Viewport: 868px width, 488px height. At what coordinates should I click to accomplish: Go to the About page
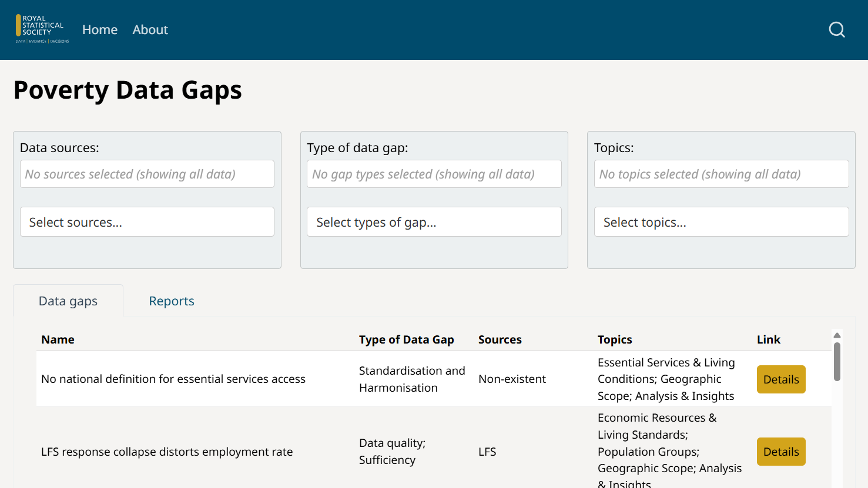point(150,29)
